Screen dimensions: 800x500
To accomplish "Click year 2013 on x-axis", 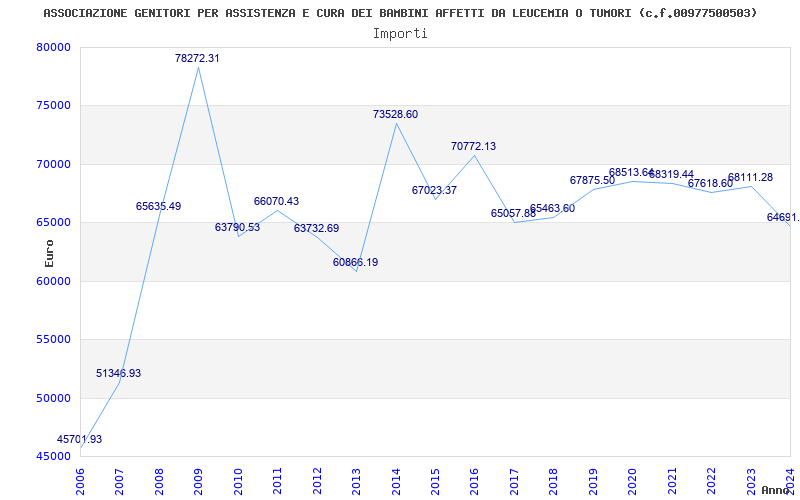I will (357, 481).
